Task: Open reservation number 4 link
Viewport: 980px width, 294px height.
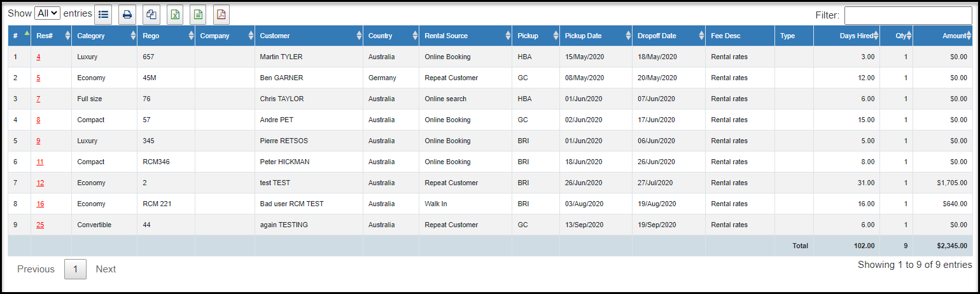Action: pyautogui.click(x=38, y=57)
